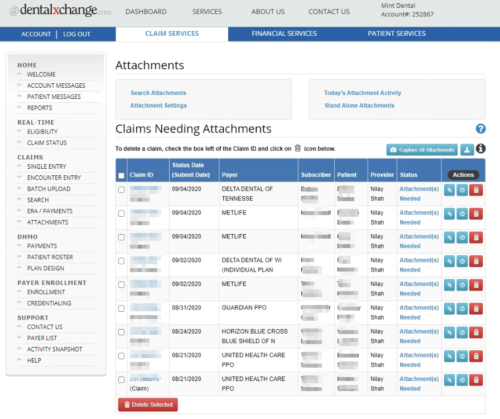Click red trash icon for 09/02/2020 METLIFE claim
Image resolution: width=500 pixels, height=419 pixels.
coord(476,285)
